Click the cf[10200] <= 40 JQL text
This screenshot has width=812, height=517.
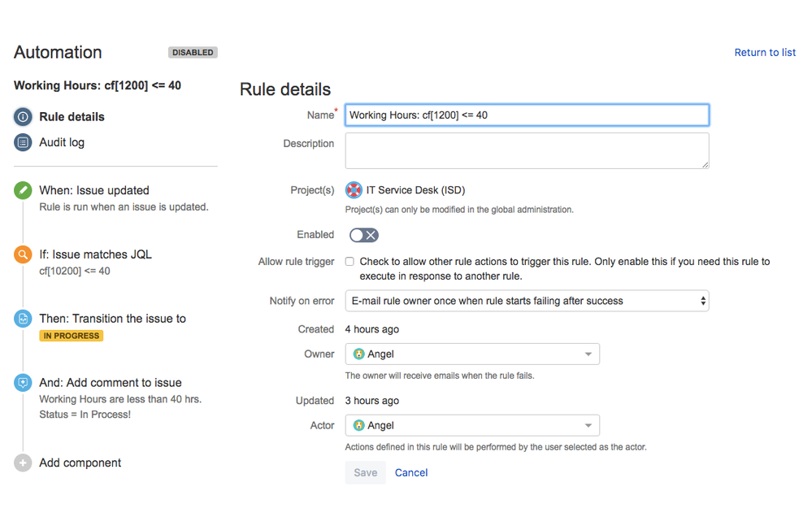(75, 271)
